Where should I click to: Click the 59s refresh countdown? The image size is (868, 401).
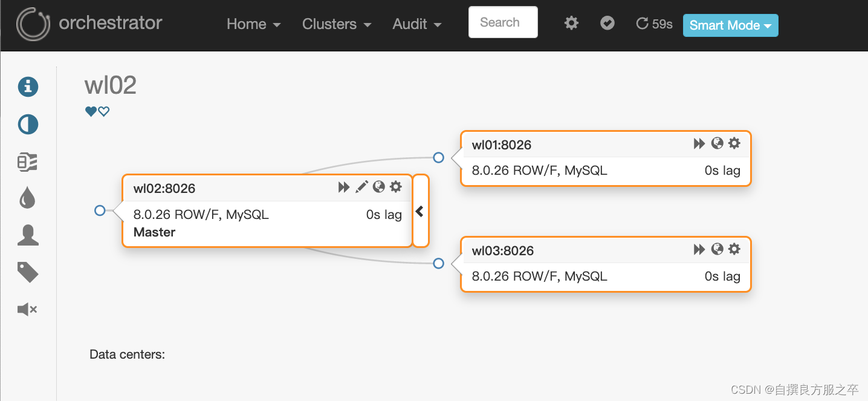coord(655,24)
